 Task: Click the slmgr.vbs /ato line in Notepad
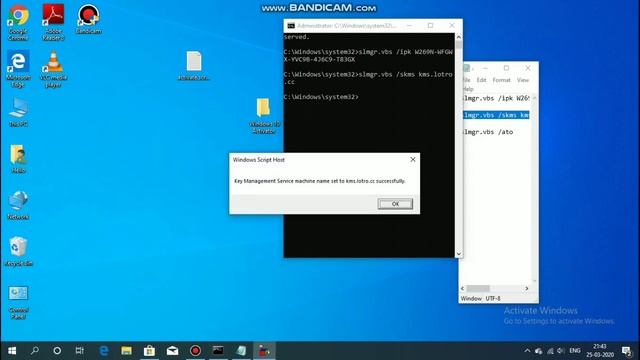[488, 132]
